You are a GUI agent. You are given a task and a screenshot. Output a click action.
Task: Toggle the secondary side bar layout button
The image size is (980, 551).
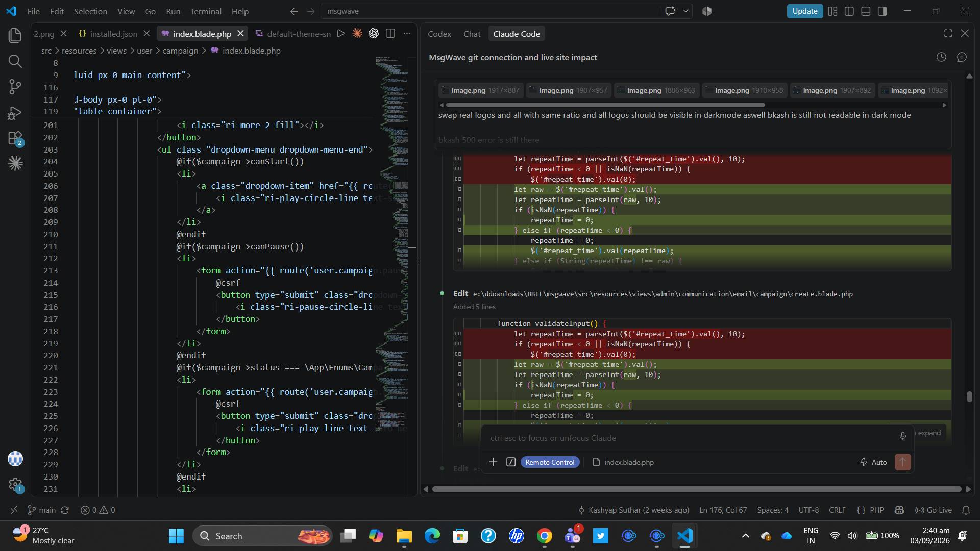coord(883,11)
